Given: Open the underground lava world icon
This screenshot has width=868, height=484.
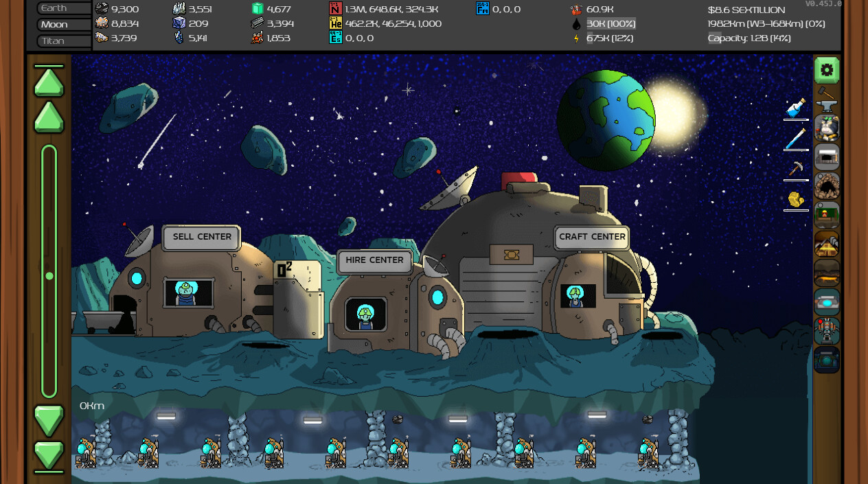Looking at the screenshot, I should [827, 273].
